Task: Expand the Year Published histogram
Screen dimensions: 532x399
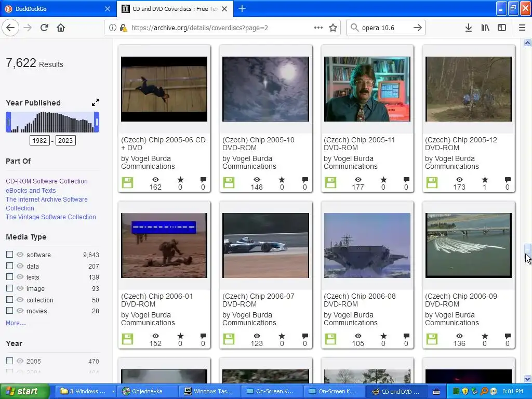Action: pos(96,102)
